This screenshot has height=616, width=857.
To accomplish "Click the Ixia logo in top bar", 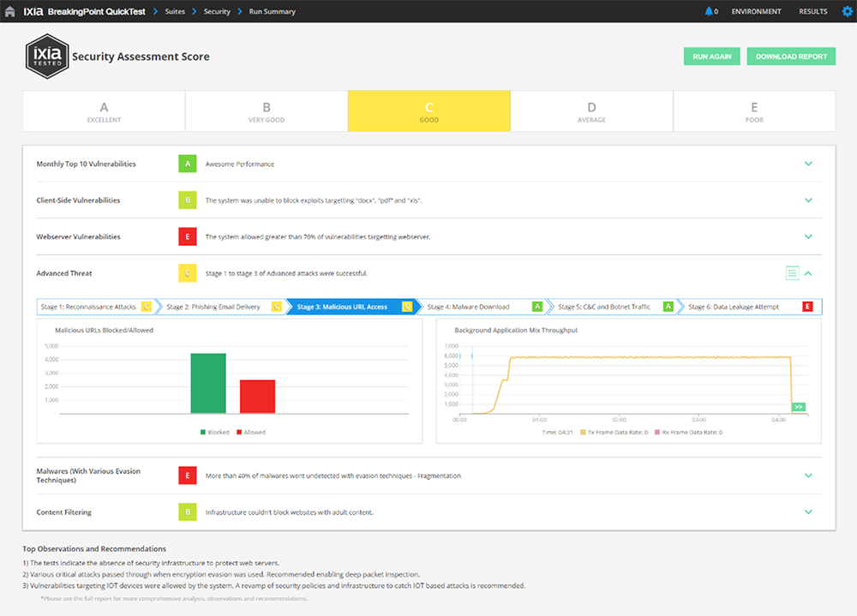I will coord(33,11).
